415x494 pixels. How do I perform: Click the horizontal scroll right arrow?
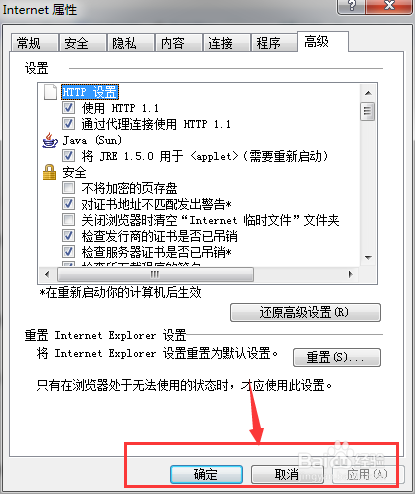point(350,274)
